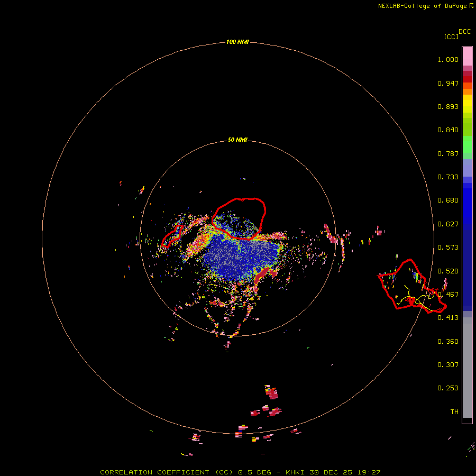Click the 50 NMI range ring label
This screenshot has width=476, height=476.
pyautogui.click(x=237, y=140)
